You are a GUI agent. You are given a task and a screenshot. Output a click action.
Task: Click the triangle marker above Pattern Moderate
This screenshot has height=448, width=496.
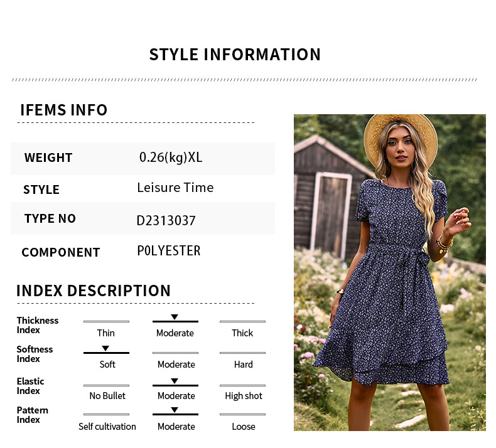tap(175, 410)
